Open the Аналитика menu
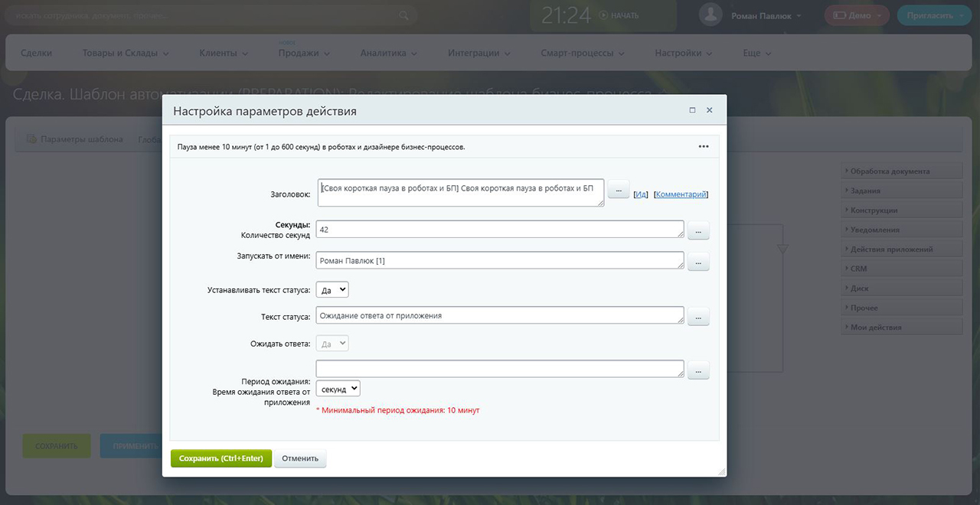Image resolution: width=980 pixels, height=505 pixels. (389, 54)
